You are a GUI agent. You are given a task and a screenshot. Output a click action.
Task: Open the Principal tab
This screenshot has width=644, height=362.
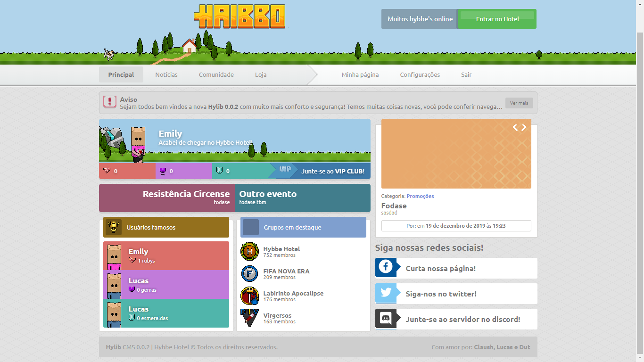point(121,74)
